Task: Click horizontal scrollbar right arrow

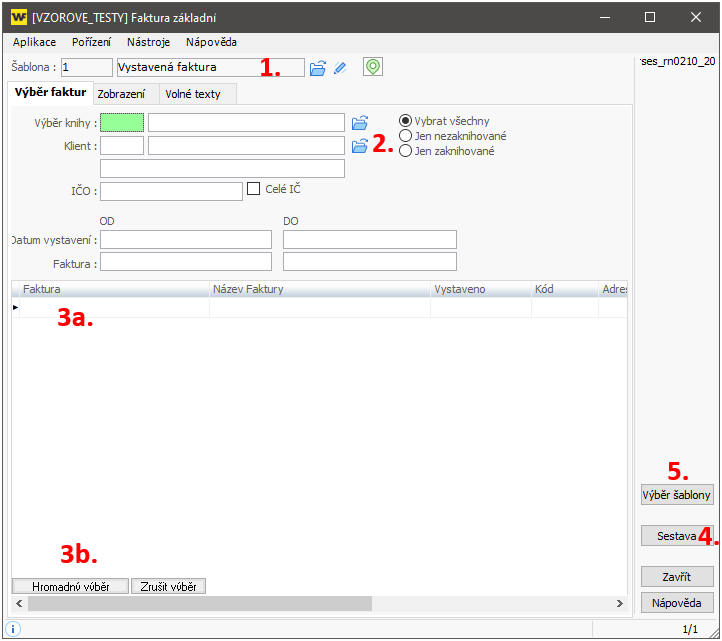Action: tap(620, 604)
